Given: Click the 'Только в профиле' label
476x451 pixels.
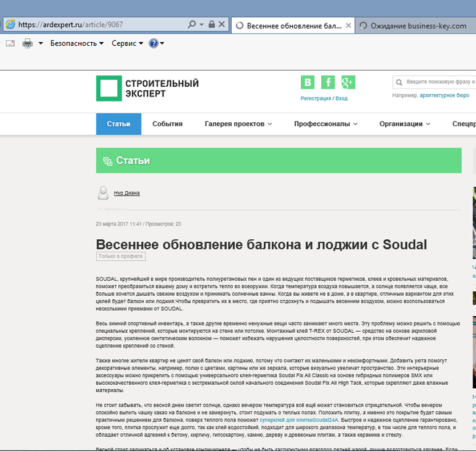Looking at the screenshot, I should (121, 256).
